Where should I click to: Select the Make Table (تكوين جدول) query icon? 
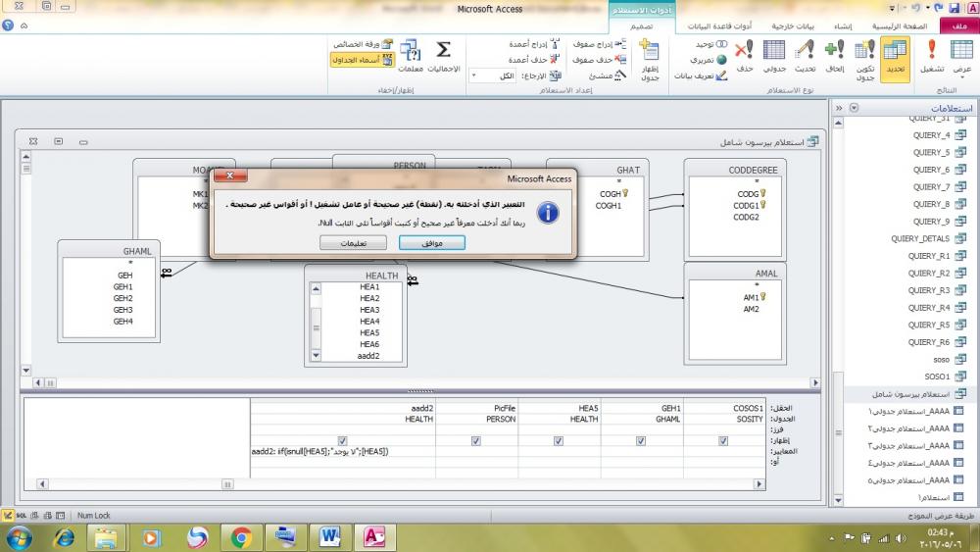pyautogui.click(x=865, y=59)
